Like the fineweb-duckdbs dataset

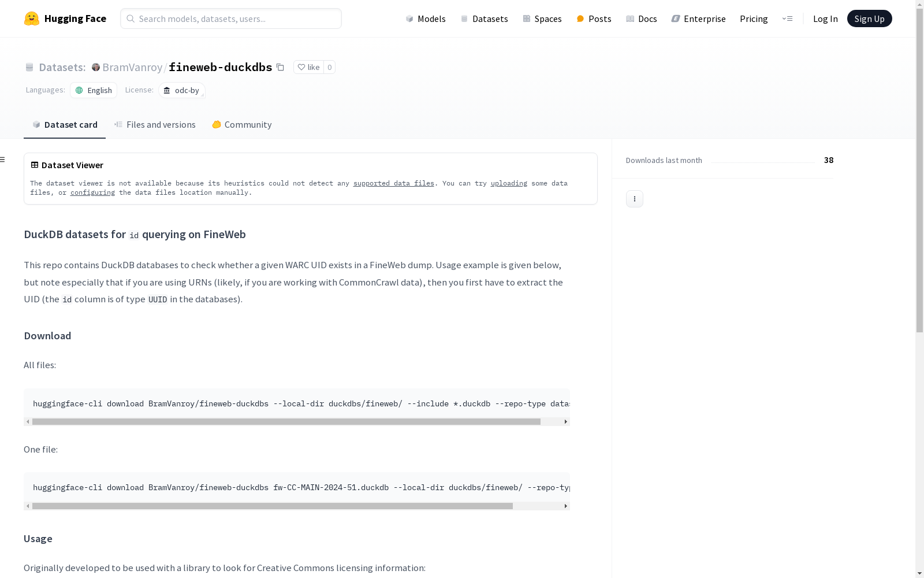(x=308, y=67)
